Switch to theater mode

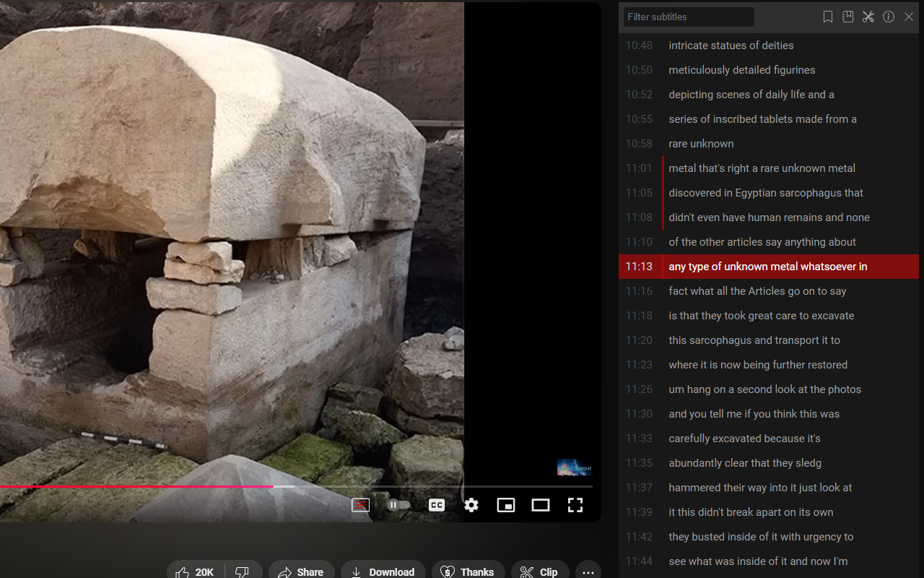(540, 505)
